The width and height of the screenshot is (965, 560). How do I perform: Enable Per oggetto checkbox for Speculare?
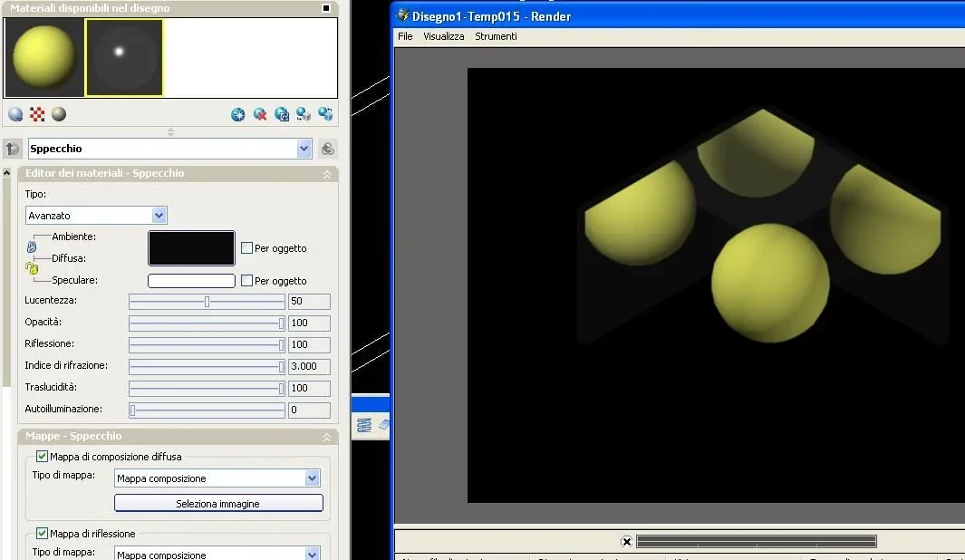click(246, 280)
